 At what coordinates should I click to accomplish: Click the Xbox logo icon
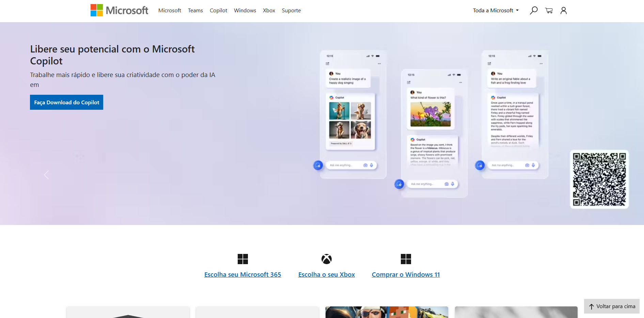(326, 259)
